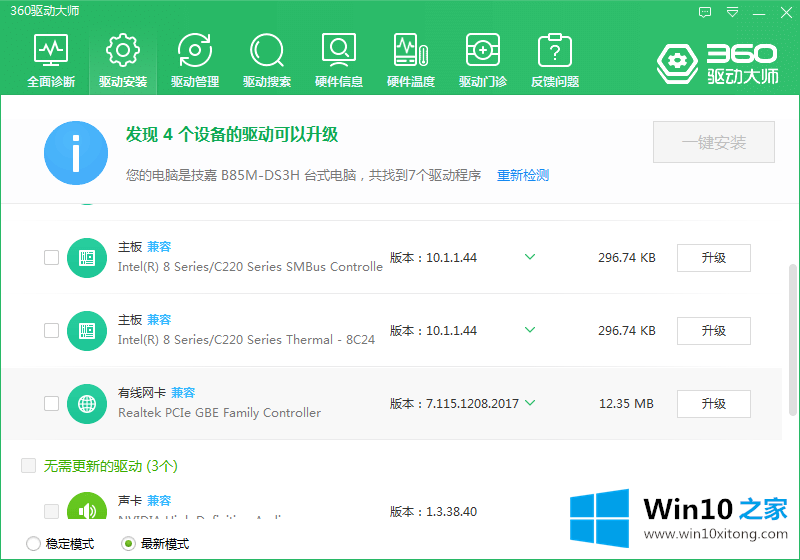Open the 硬件温度 hardware temperature icon

pos(411,50)
